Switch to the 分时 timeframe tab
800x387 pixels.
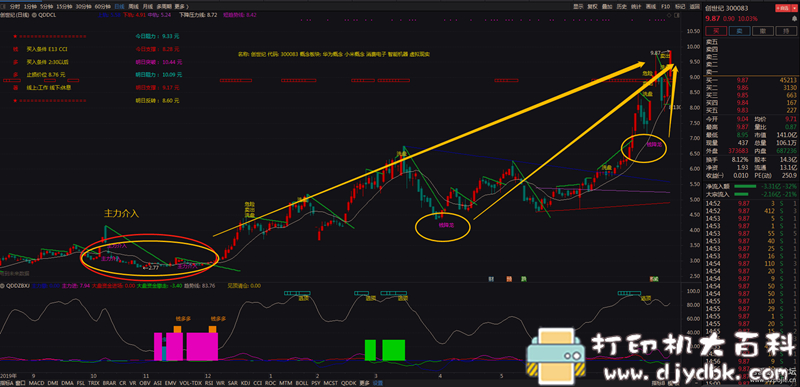tap(14, 7)
